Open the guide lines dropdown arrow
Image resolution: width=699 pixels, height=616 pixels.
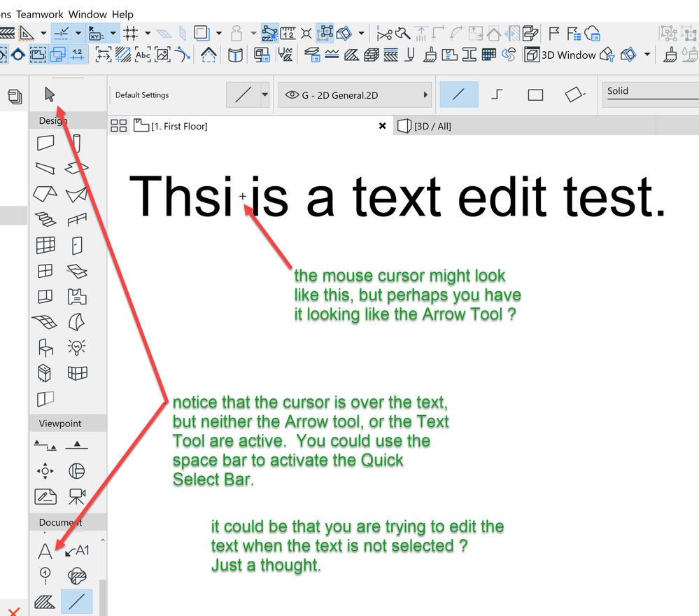[x=78, y=33]
